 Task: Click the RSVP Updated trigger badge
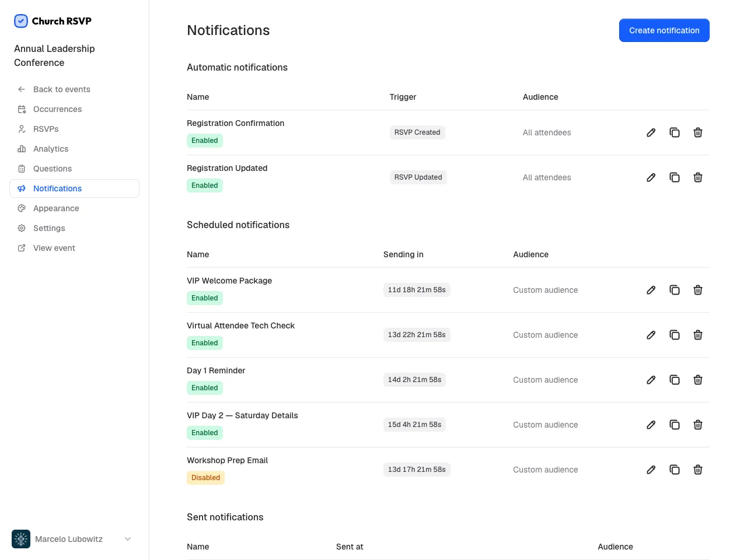[x=418, y=177]
